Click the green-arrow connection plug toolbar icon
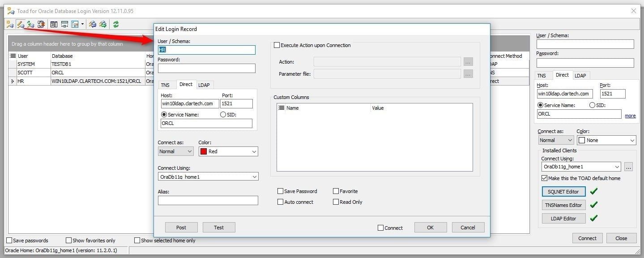The width and height of the screenshot is (644, 258). click(30, 24)
